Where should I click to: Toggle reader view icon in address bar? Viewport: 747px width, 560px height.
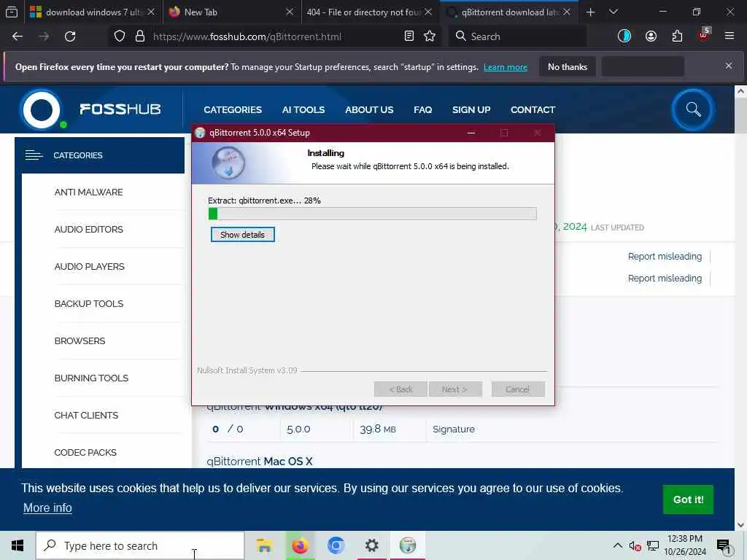[409, 36]
